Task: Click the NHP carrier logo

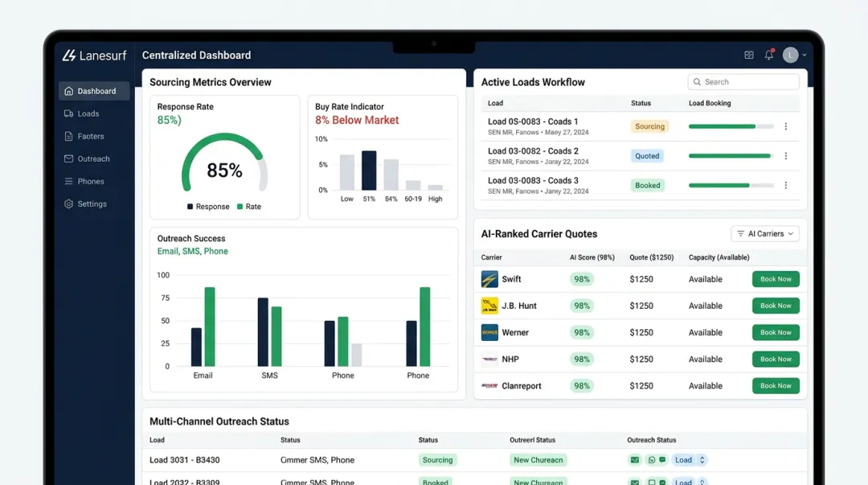Action: (x=489, y=360)
